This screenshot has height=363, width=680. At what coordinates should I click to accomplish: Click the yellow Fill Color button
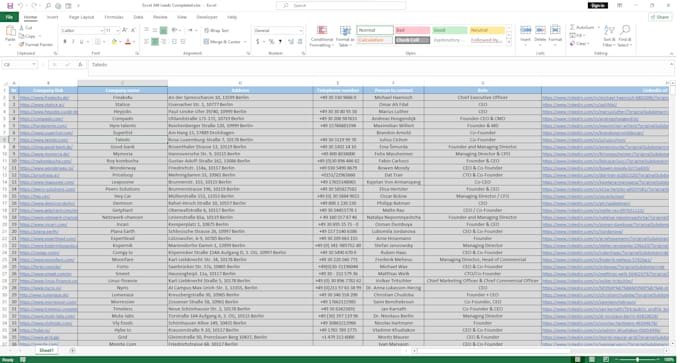point(114,42)
